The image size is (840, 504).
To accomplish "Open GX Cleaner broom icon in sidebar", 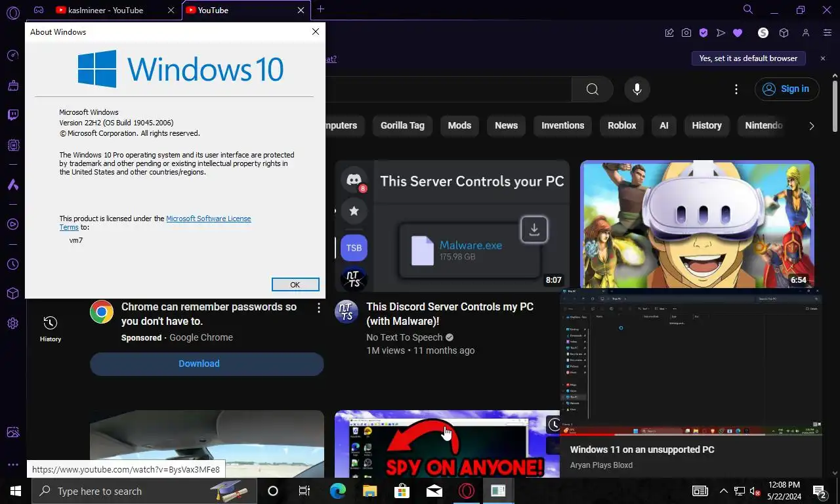I will [12, 85].
